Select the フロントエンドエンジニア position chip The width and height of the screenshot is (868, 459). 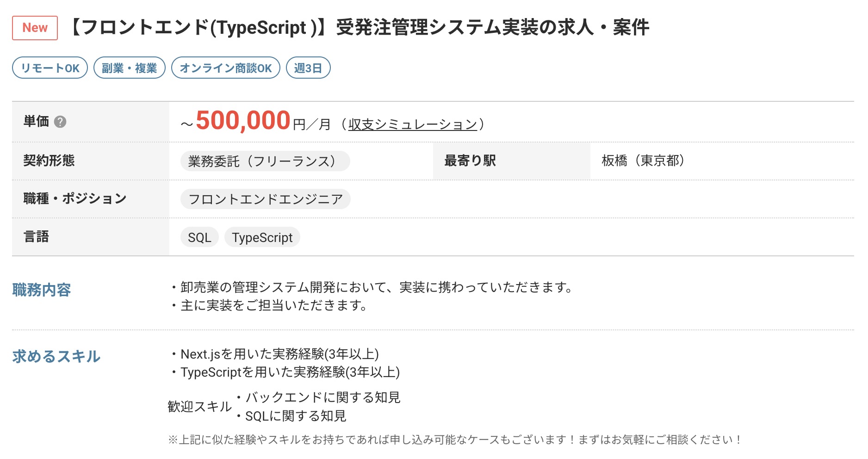[266, 199]
